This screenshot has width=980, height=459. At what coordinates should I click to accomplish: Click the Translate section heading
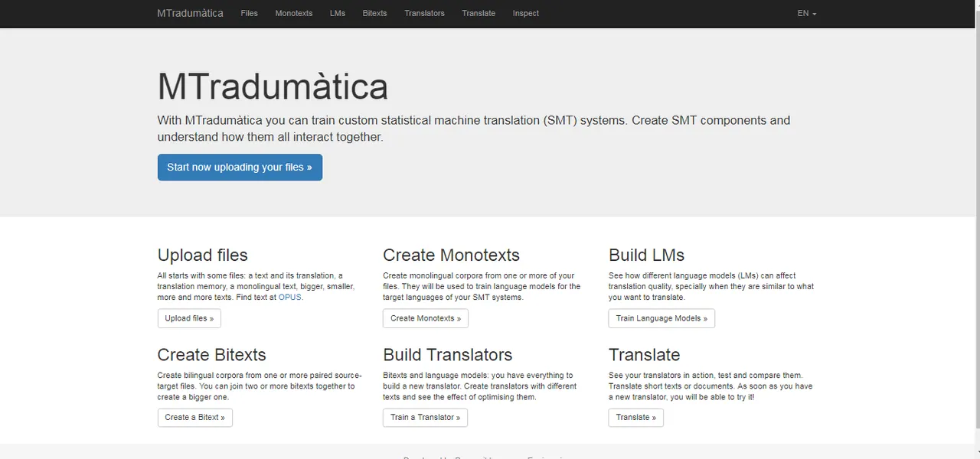[x=644, y=355]
